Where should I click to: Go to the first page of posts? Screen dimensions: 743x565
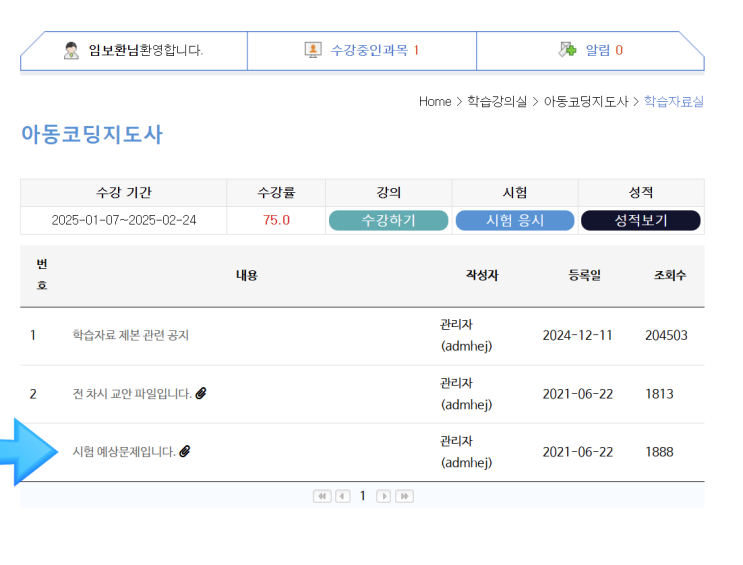pyautogui.click(x=322, y=496)
